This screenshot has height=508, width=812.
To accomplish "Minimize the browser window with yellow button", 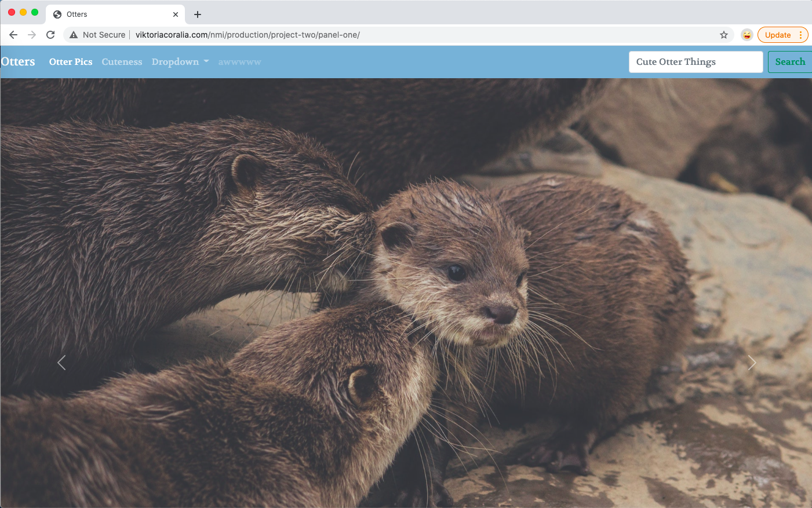I will (23, 12).
